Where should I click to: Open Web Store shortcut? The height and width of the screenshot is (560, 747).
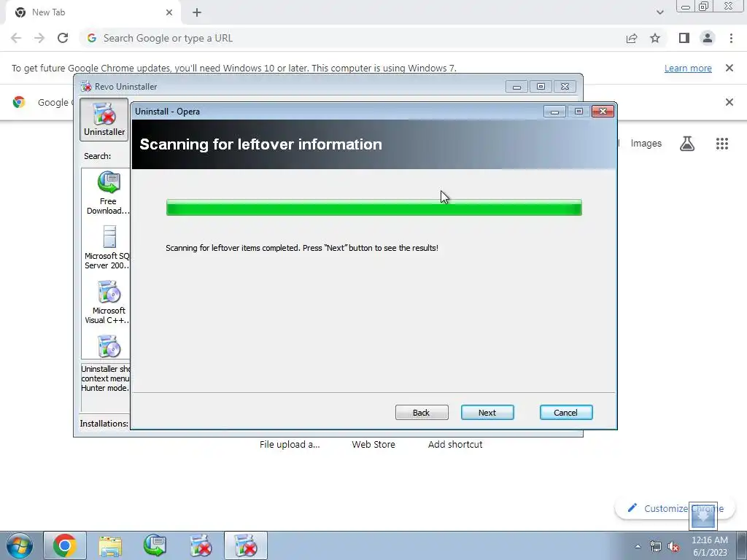373,444
